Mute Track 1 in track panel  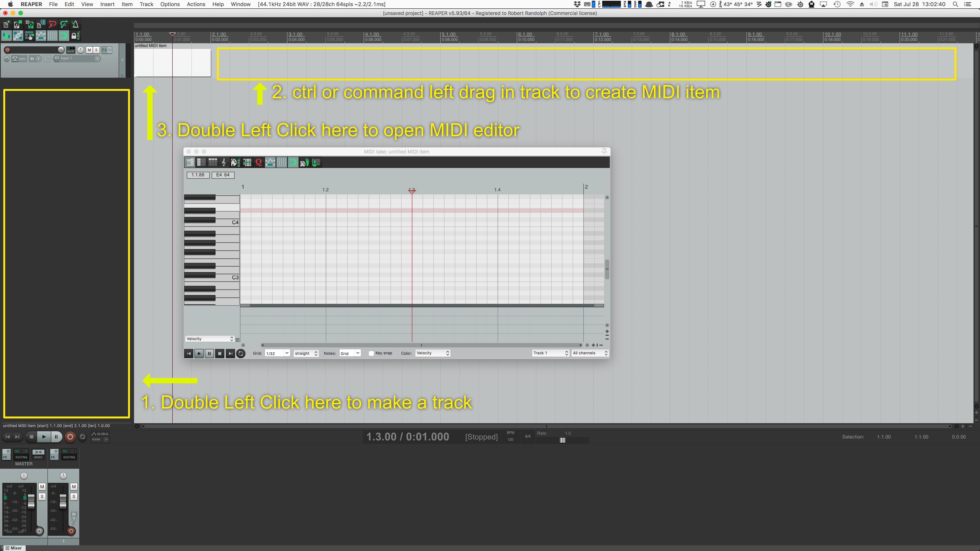[x=89, y=50]
